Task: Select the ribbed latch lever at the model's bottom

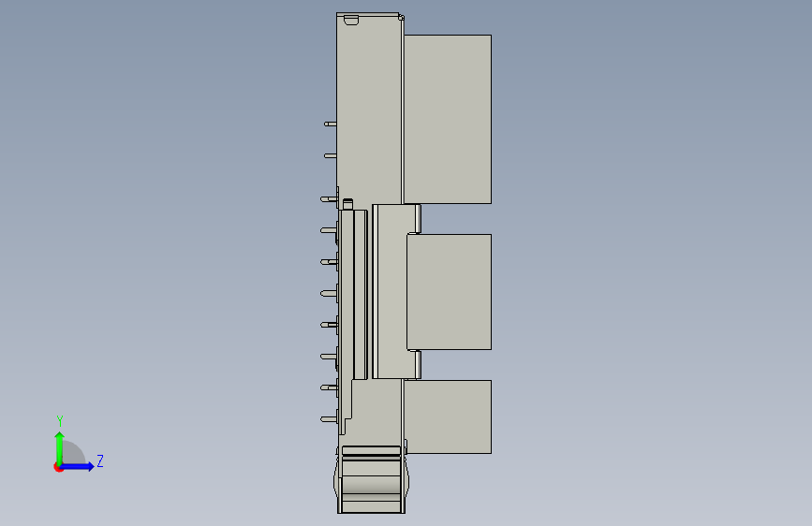Action: tap(371, 479)
